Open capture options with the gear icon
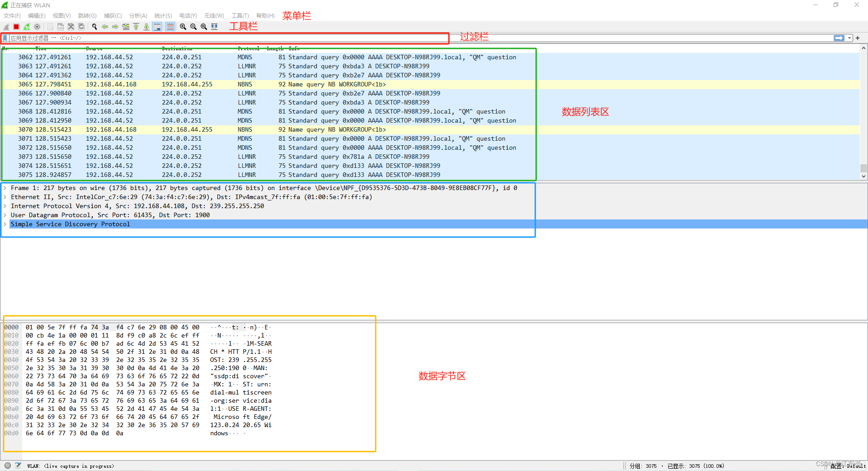 tap(37, 27)
